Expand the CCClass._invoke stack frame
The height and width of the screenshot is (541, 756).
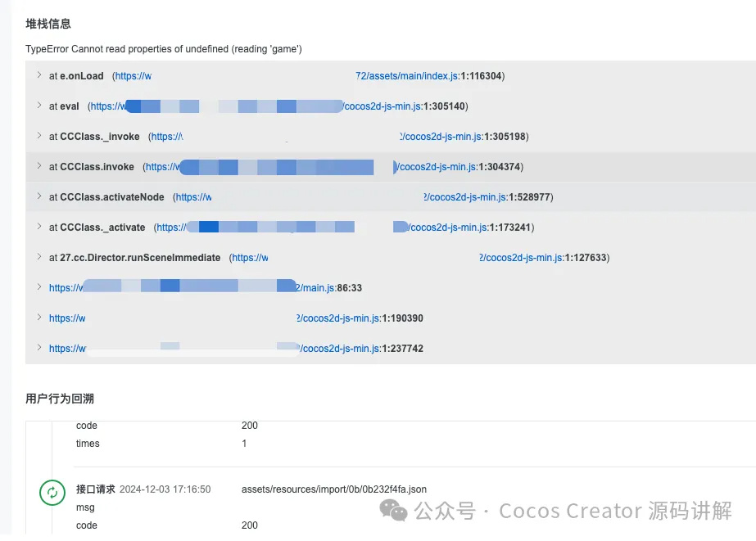38,136
